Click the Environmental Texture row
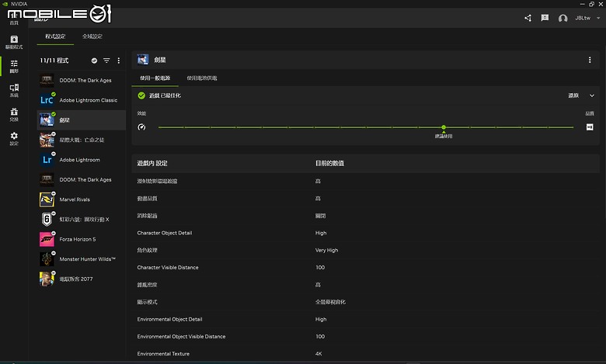Screen dimensions: 606x364 (365, 354)
